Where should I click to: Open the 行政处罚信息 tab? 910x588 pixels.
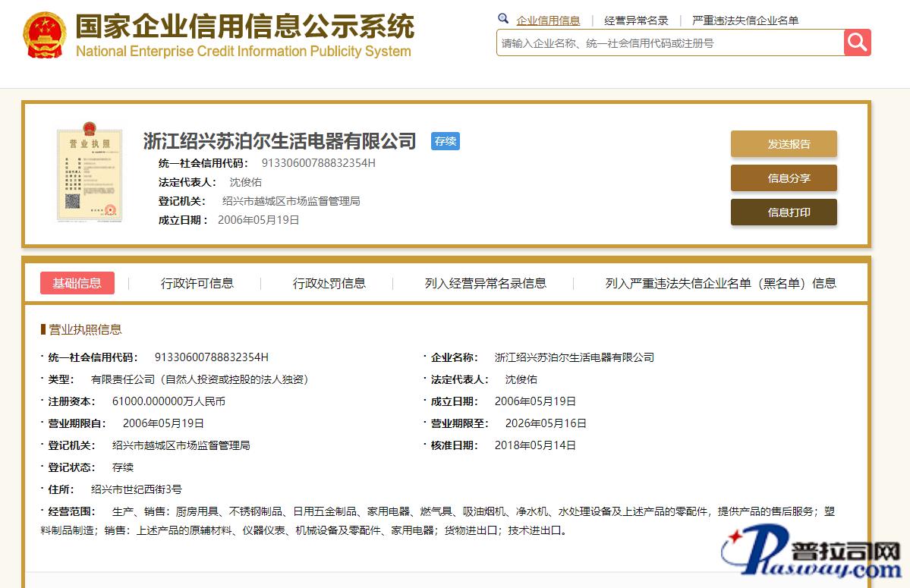329,283
